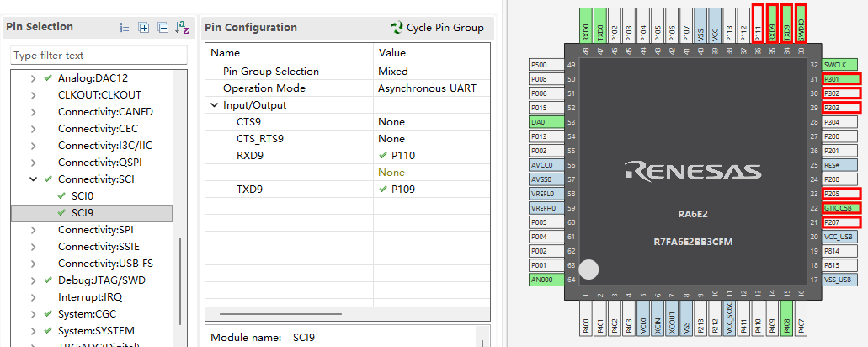868x347 pixels.
Task: Click the GTIOC5B pin on the chip
Action: (841, 208)
